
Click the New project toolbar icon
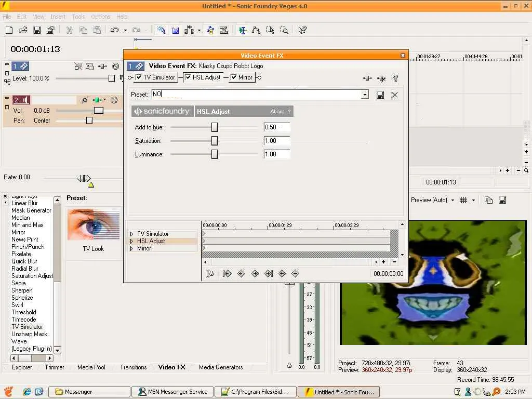pos(9,30)
